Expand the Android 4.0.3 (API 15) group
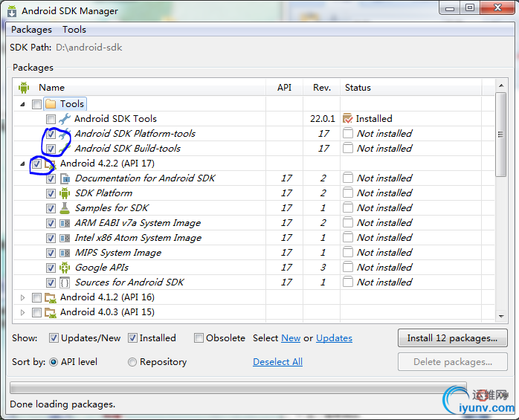The height and width of the screenshot is (420, 519). [22, 312]
